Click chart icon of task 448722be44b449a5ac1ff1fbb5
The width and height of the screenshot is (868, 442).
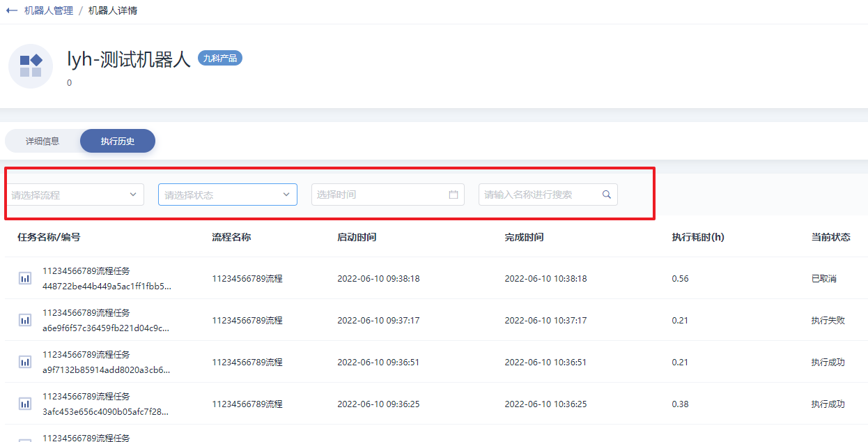25,278
